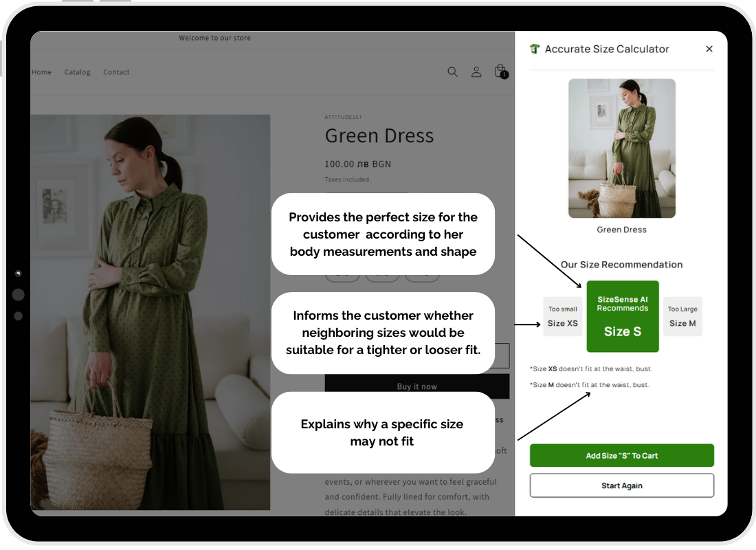756x550 pixels.
Task: Click the Size XS doesn't fit note
Action: 591,369
